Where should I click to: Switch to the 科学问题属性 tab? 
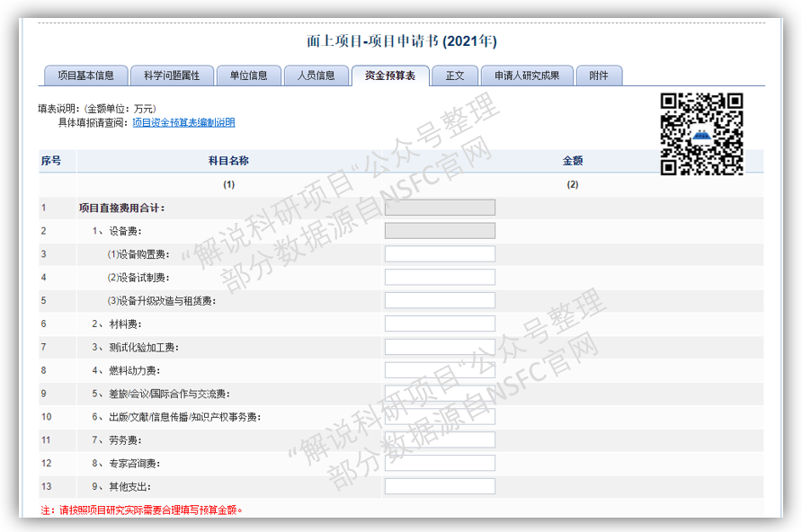coord(172,75)
